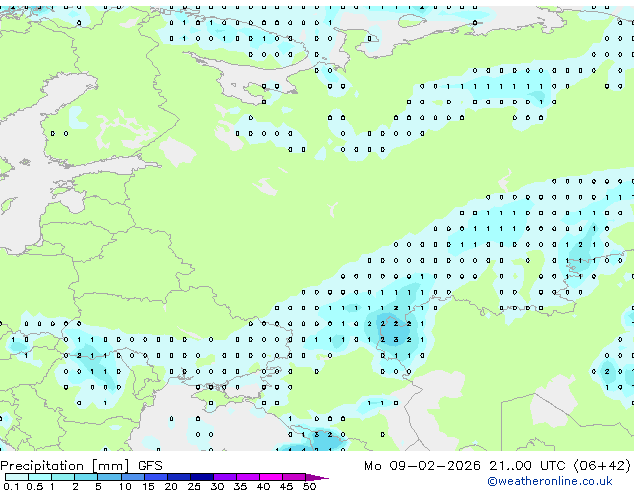Viewport: 634px width, 490px height.
Task: Click the legend swatch between 0.1 and 0.5
Action: 17,477
